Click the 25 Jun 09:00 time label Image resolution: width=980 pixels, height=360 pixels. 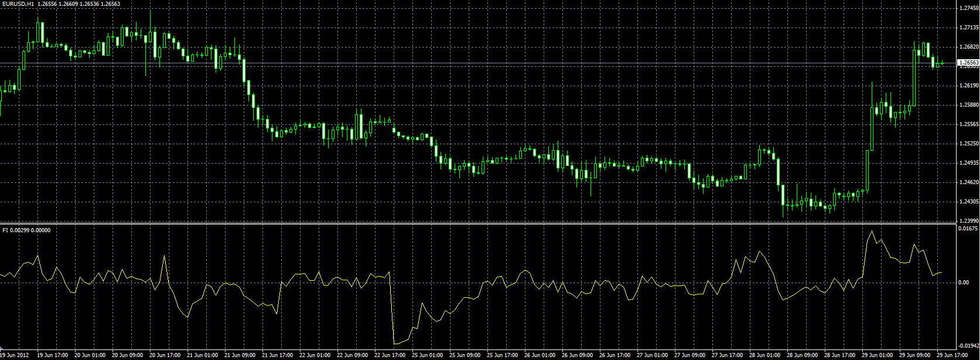pyautogui.click(x=465, y=355)
